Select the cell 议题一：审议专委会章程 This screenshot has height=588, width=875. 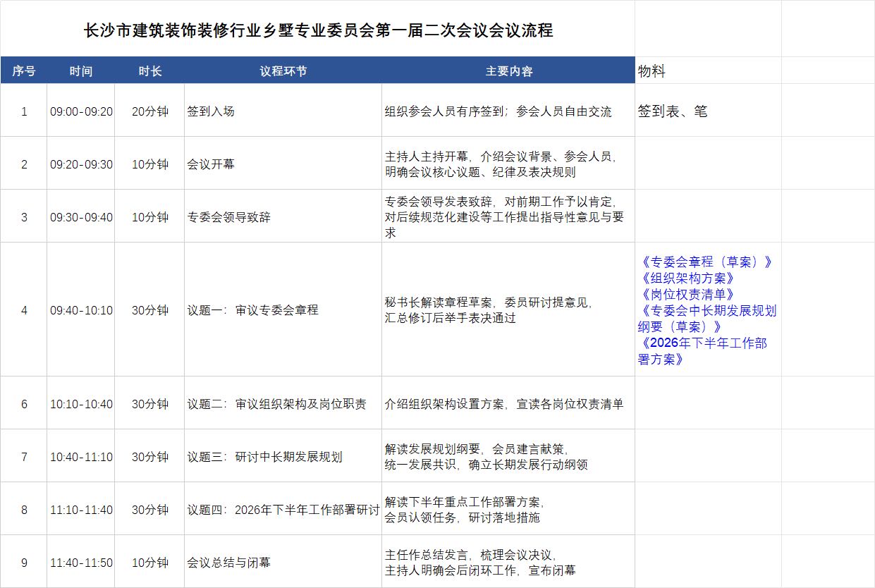(x=283, y=310)
